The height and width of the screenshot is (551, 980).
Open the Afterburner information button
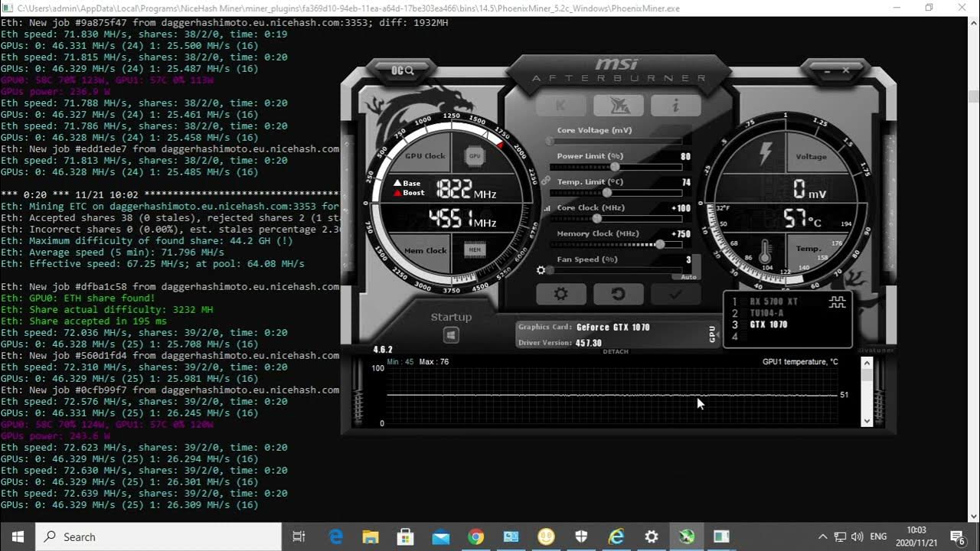675,106
